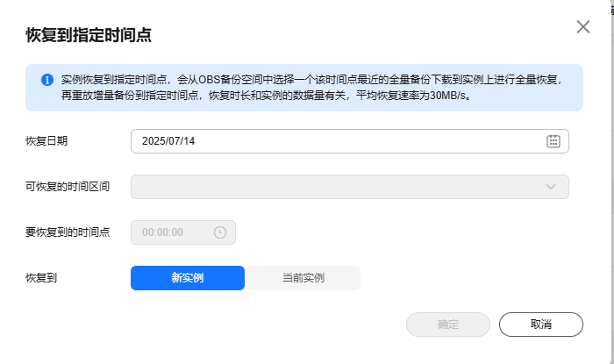Click the clock icon in the time field

click(219, 232)
